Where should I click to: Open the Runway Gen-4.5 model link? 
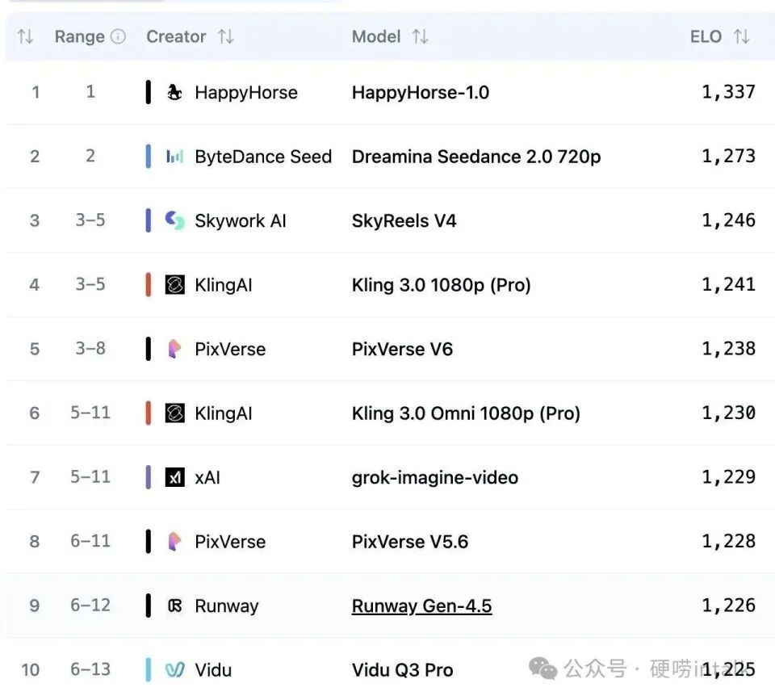click(421, 606)
